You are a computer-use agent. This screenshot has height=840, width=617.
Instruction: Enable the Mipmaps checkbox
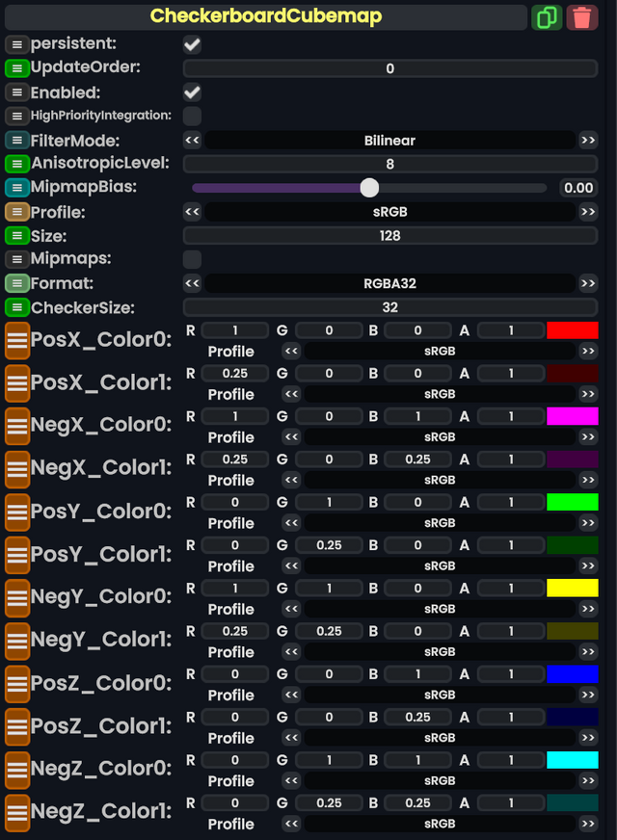click(x=191, y=259)
